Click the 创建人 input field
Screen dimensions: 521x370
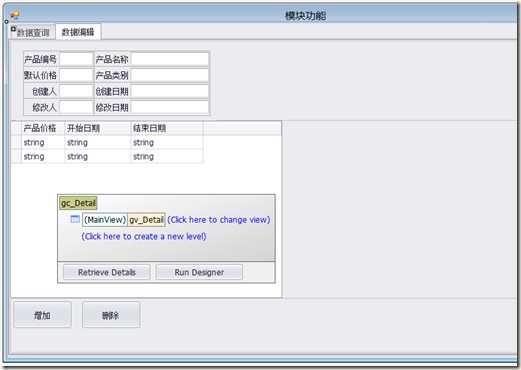(76, 91)
